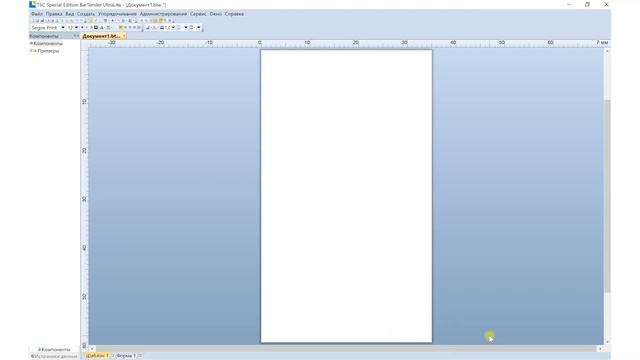This screenshot has height=360, width=640.
Task: Click the scroll up arrow of the vertical scrollbar
Action: click(x=607, y=51)
